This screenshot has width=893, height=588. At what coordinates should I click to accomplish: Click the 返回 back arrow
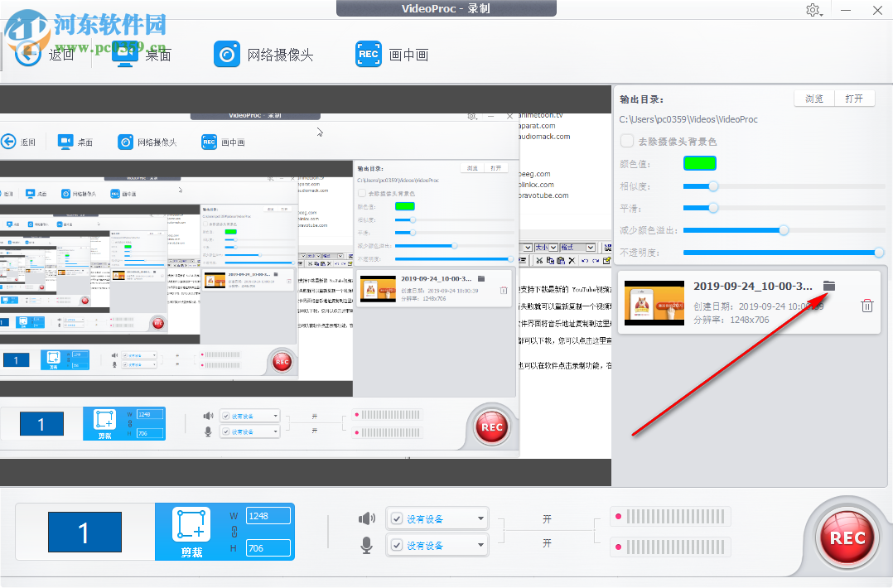pos(27,54)
